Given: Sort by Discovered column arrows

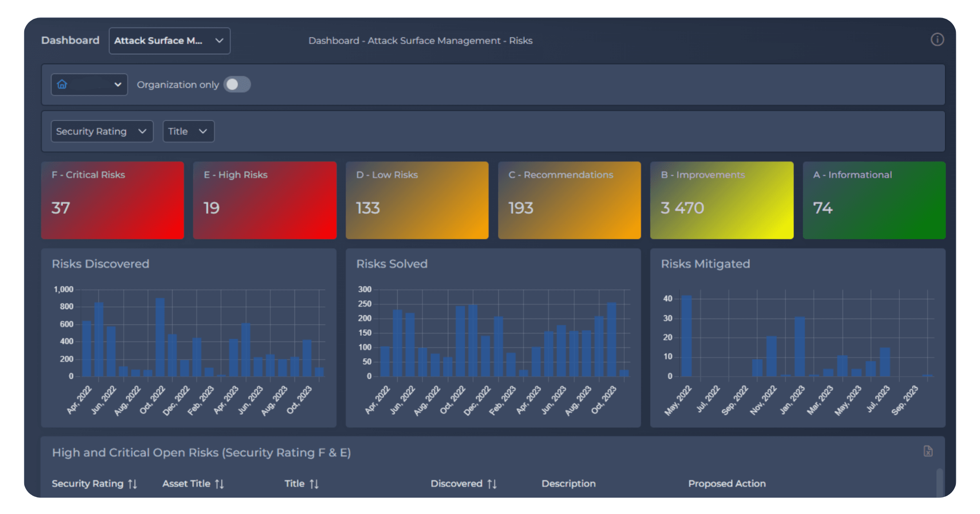Looking at the screenshot, I should coord(492,484).
